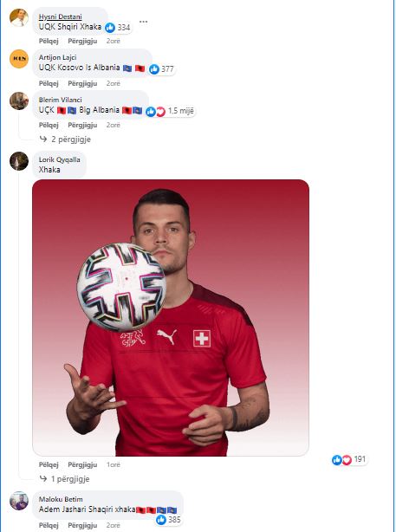Open the three-dot options on Hysni Destani's comment

pyautogui.click(x=143, y=22)
